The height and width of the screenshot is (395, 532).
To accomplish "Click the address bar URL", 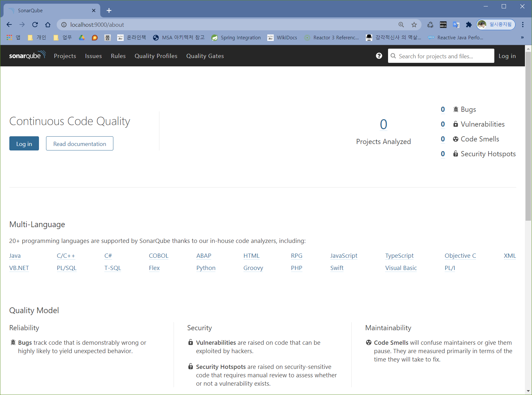I will point(97,24).
